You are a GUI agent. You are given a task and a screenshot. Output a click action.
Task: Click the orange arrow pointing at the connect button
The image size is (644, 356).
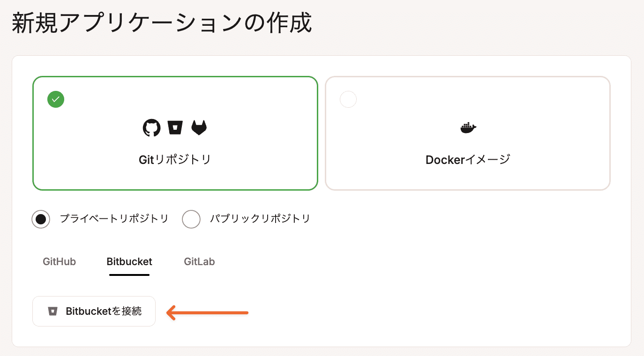(207, 312)
